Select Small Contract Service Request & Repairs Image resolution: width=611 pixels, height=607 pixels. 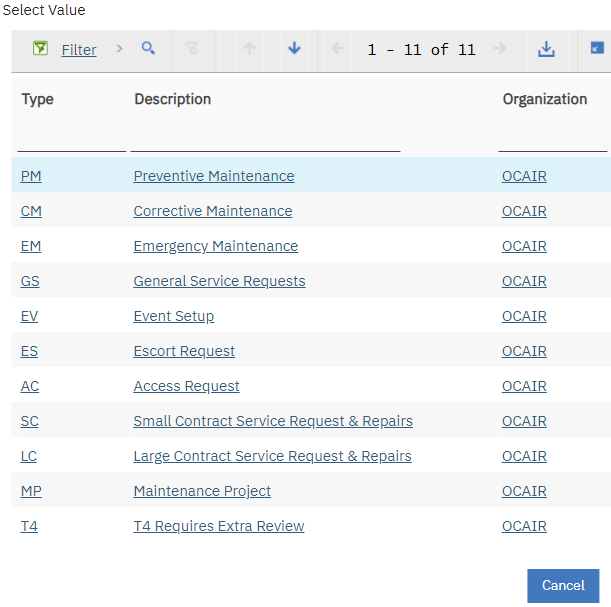coord(273,421)
